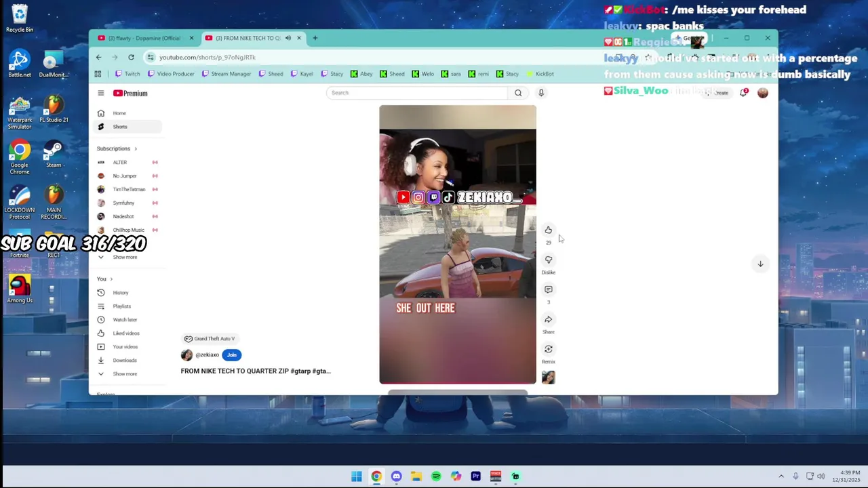Open File Explorer from the taskbar
The width and height of the screenshot is (868, 488).
pos(416,476)
